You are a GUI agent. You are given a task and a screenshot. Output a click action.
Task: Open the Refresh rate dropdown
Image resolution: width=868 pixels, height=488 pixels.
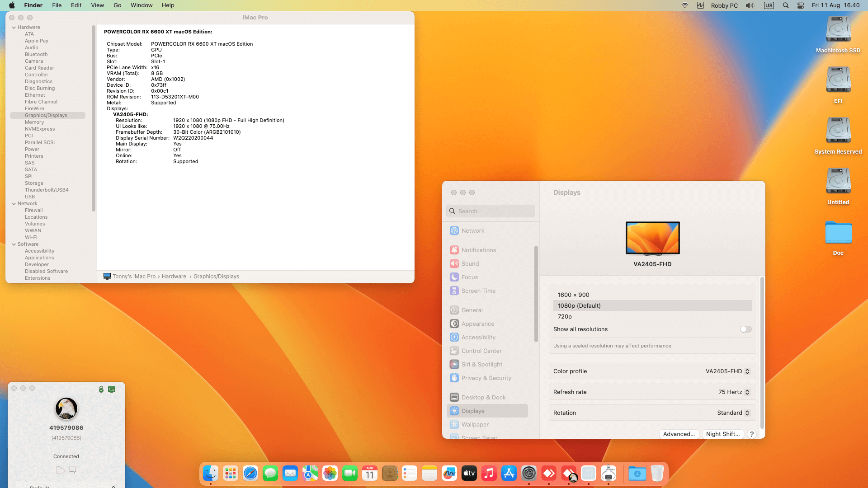tap(734, 392)
